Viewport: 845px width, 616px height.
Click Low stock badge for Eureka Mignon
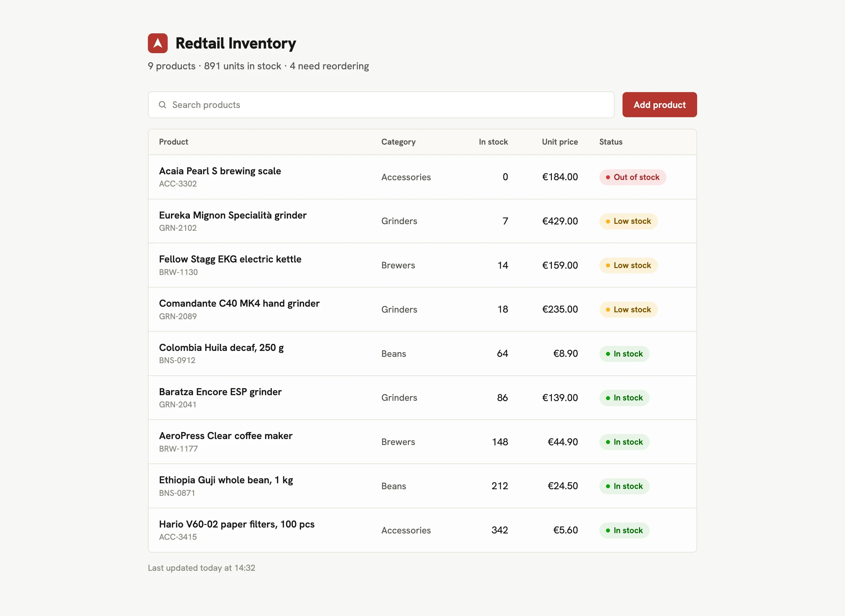[628, 221]
